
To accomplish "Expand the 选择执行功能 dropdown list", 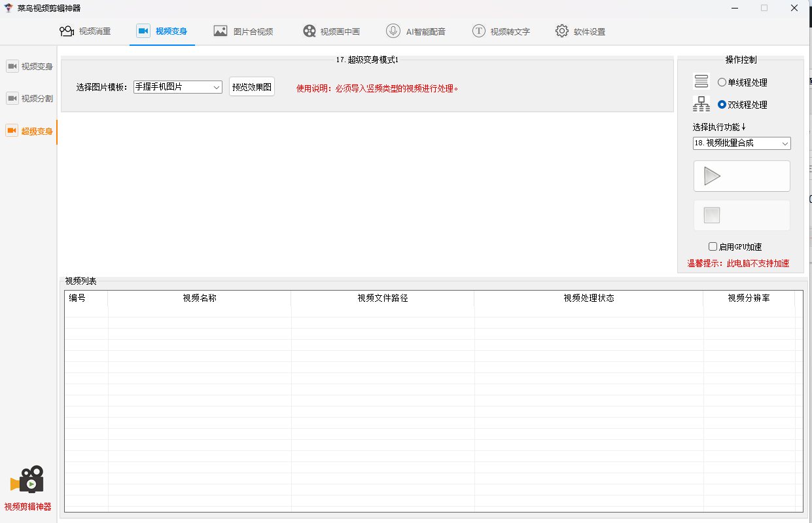I will (x=741, y=143).
